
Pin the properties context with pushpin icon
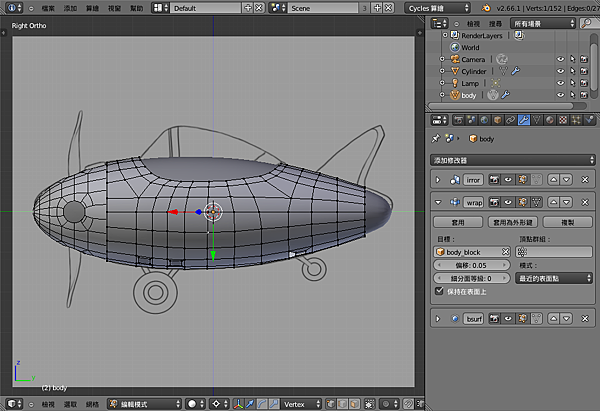pyautogui.click(x=436, y=138)
